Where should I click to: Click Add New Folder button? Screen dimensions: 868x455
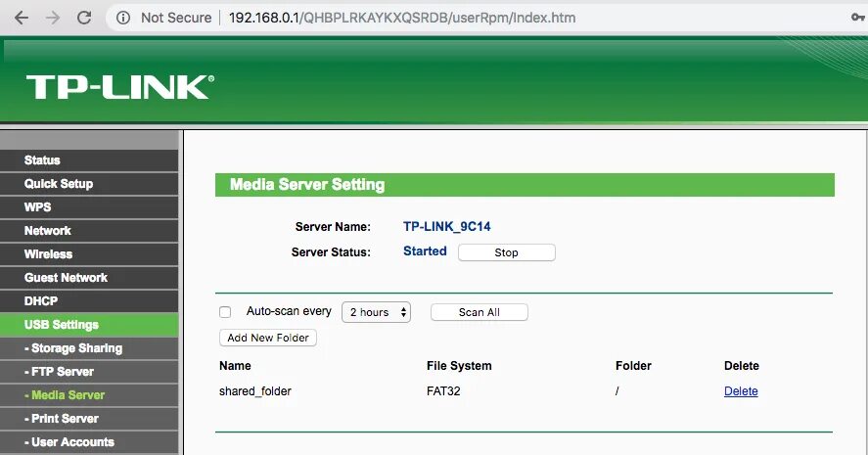[x=268, y=338]
